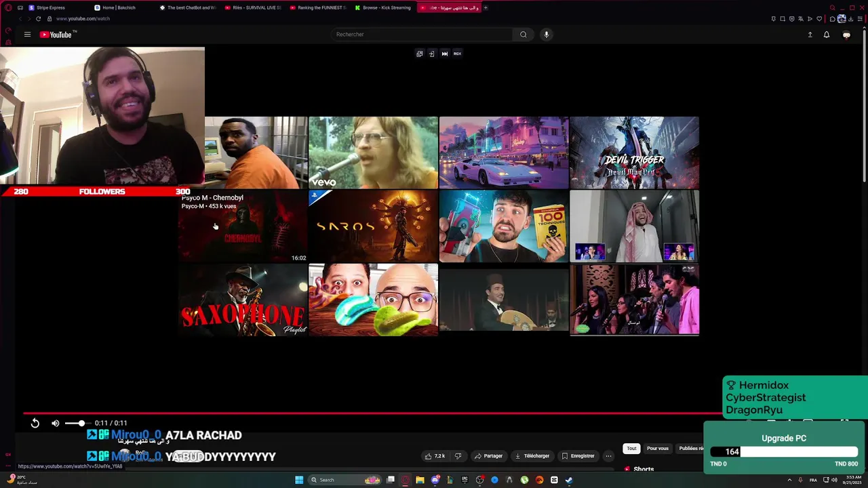Skip to next video in overlay controls
868x488 pixels.
445,54
